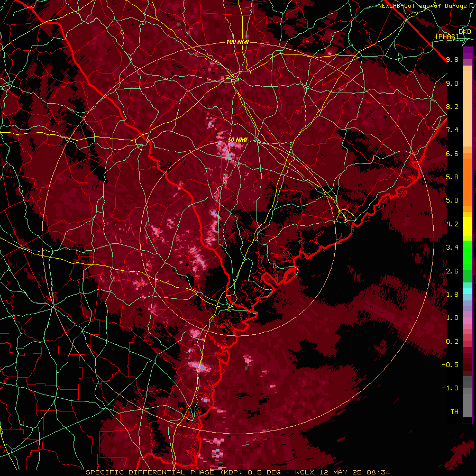
Task: Click the -0.5 value on the color scale
Action: [x=450, y=364]
